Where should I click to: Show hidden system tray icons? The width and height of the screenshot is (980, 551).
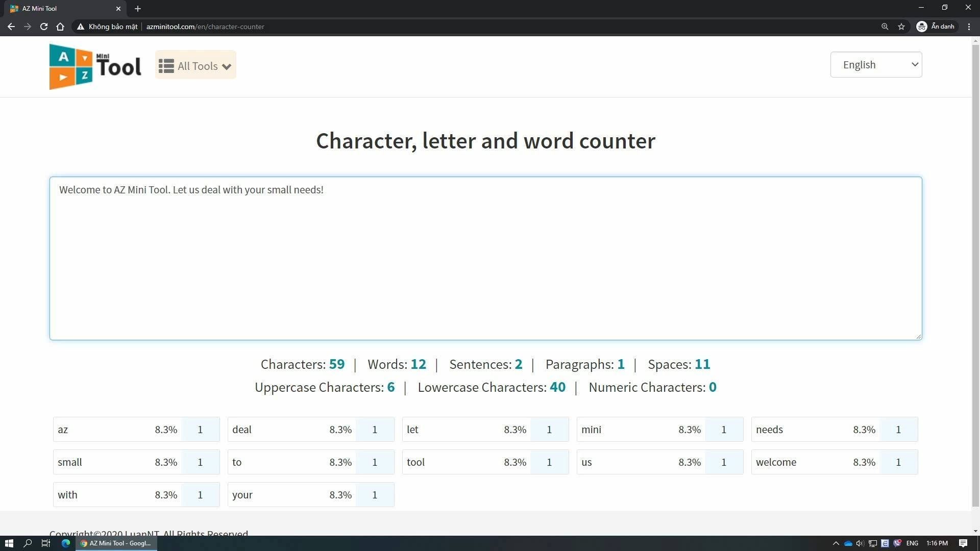(x=836, y=543)
